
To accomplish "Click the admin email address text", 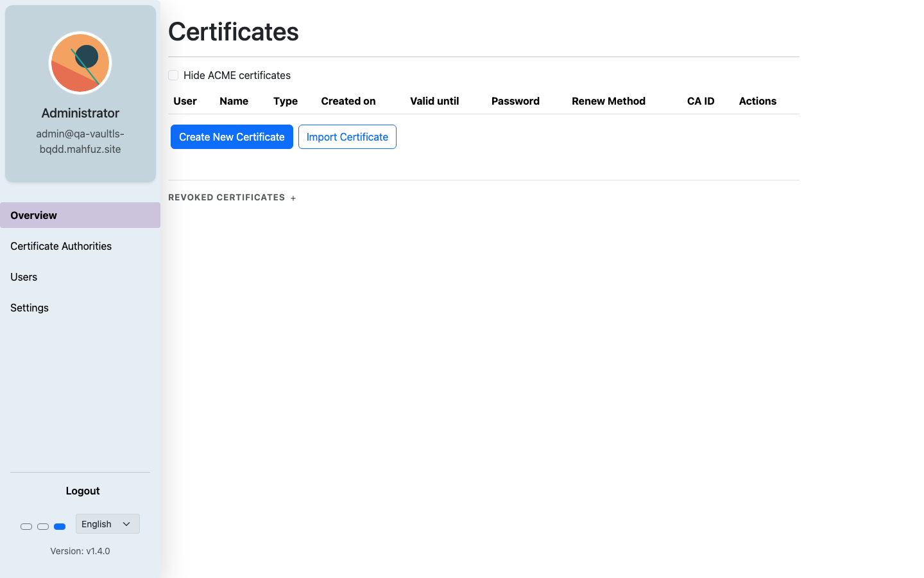I will point(80,141).
